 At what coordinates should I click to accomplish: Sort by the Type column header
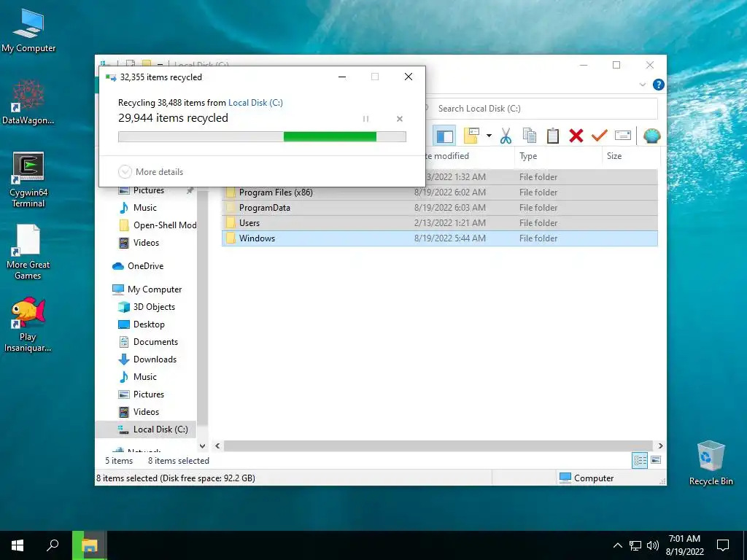(x=558, y=156)
